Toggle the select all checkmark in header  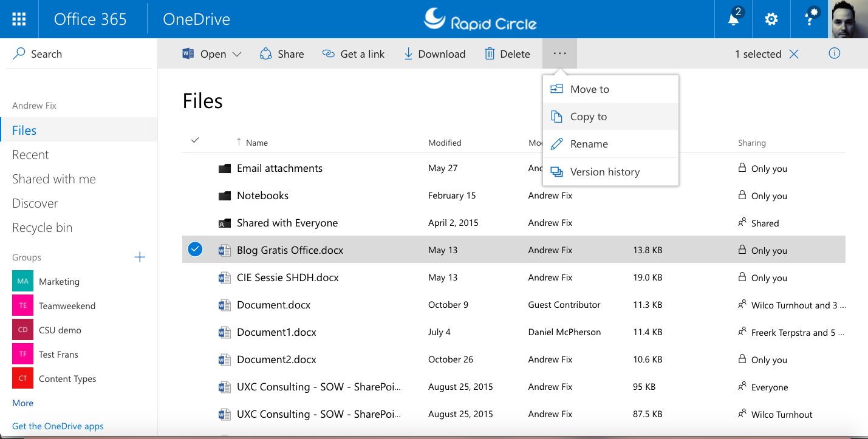pos(195,140)
